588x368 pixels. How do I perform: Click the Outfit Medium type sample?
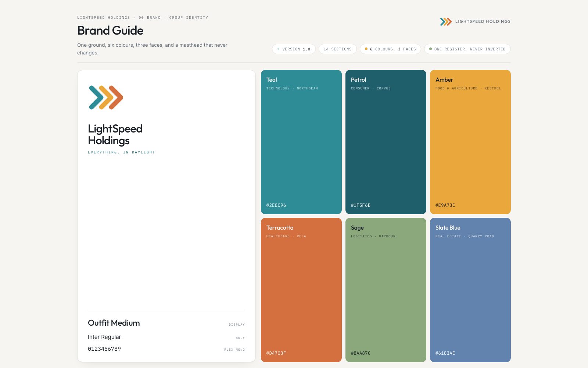tap(114, 323)
